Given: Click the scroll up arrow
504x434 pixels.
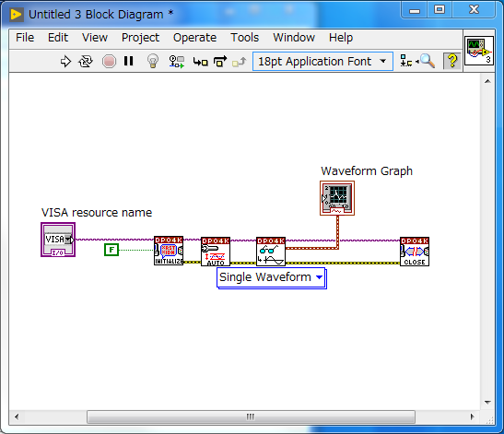Looking at the screenshot, I should click(487, 81).
